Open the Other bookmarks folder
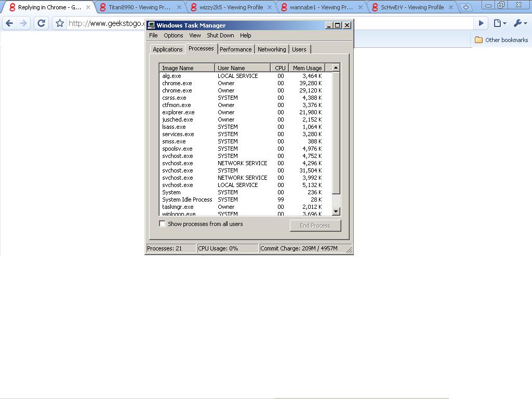 pyautogui.click(x=501, y=39)
